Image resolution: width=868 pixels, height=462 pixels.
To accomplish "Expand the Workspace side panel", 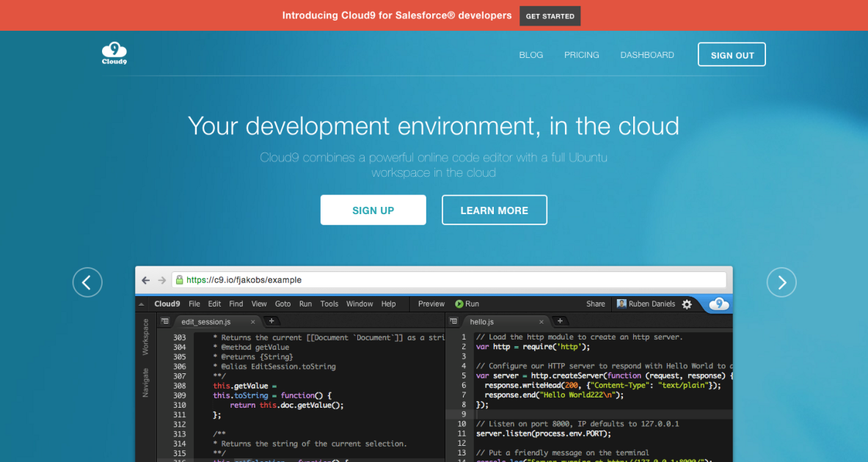I will point(145,337).
